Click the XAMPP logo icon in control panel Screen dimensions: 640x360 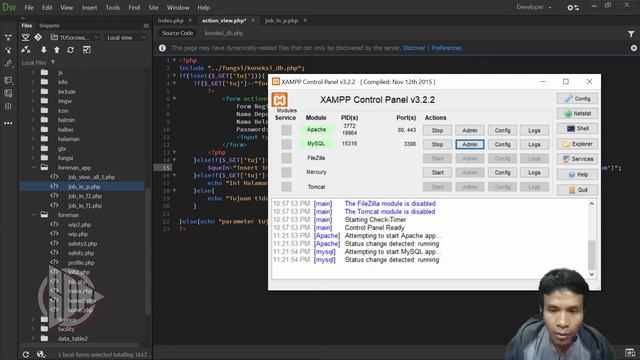point(280,100)
